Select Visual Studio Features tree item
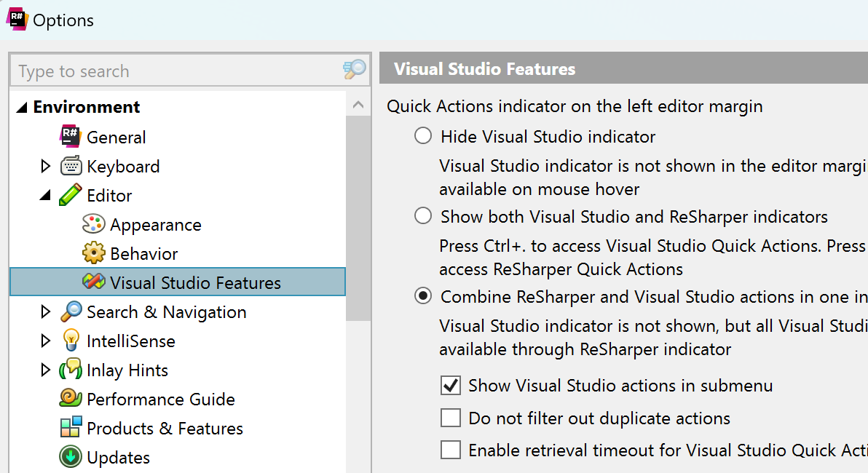This screenshot has height=473, width=868. click(x=195, y=282)
